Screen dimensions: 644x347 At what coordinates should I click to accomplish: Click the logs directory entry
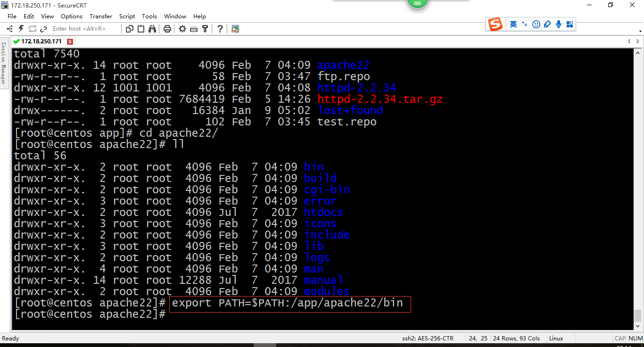[x=317, y=257]
